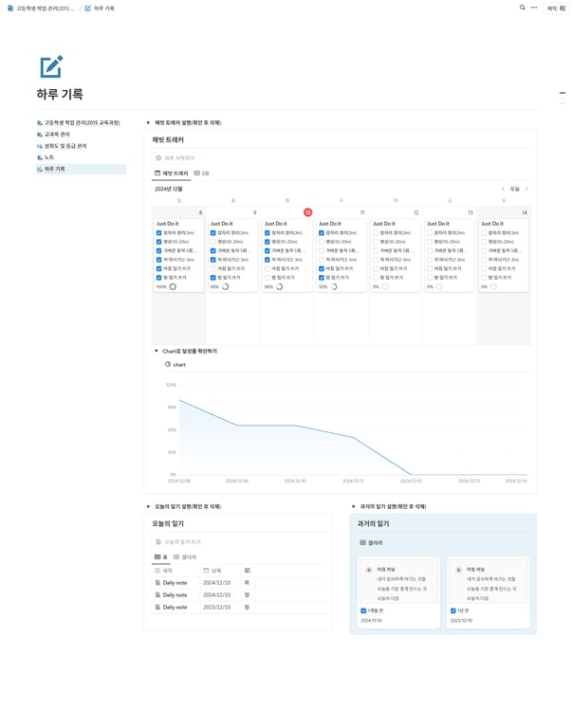Click the 0% progress ring on day 14
The width and height of the screenshot is (573, 728).
[x=493, y=287]
